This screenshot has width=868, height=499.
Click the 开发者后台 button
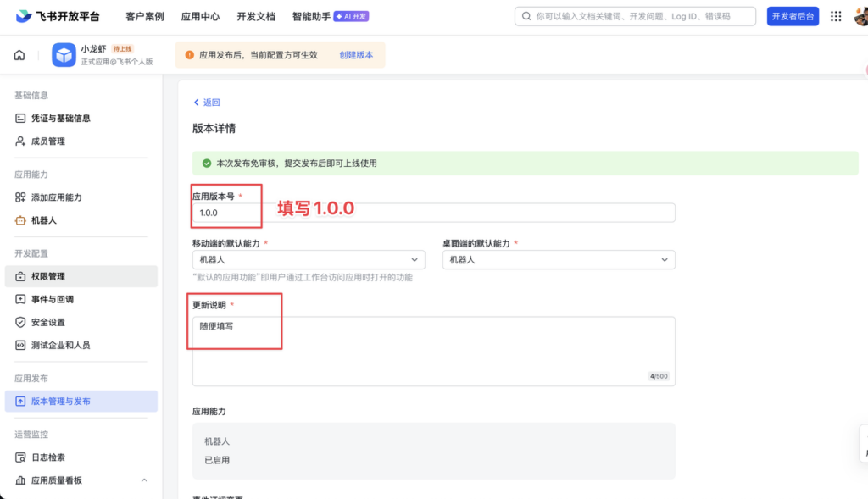(x=793, y=16)
